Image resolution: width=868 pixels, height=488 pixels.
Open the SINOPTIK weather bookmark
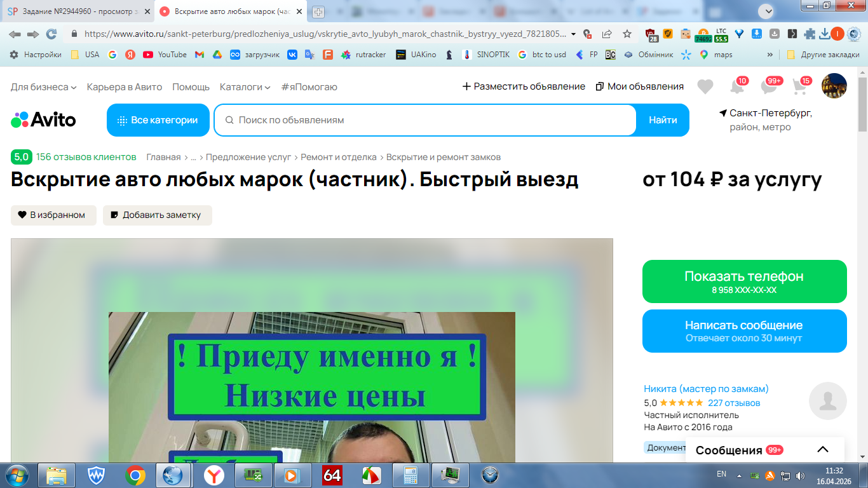pyautogui.click(x=486, y=55)
